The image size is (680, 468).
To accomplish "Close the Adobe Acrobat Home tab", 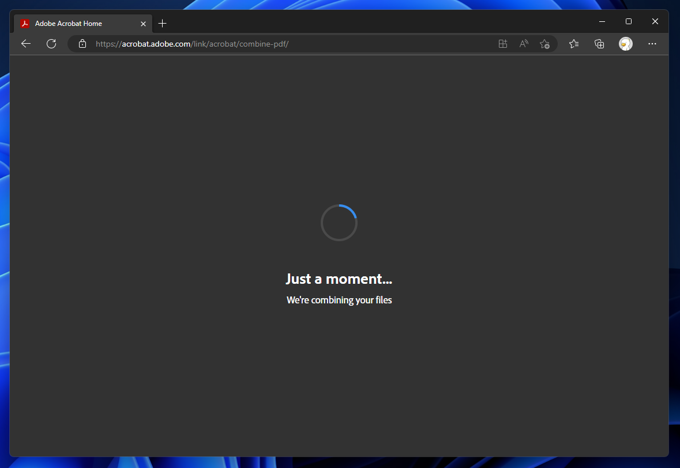I will tap(143, 24).
